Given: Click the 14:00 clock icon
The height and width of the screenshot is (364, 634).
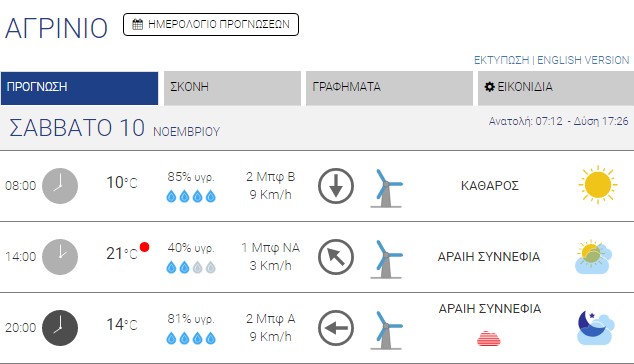Looking at the screenshot, I should (x=60, y=257).
